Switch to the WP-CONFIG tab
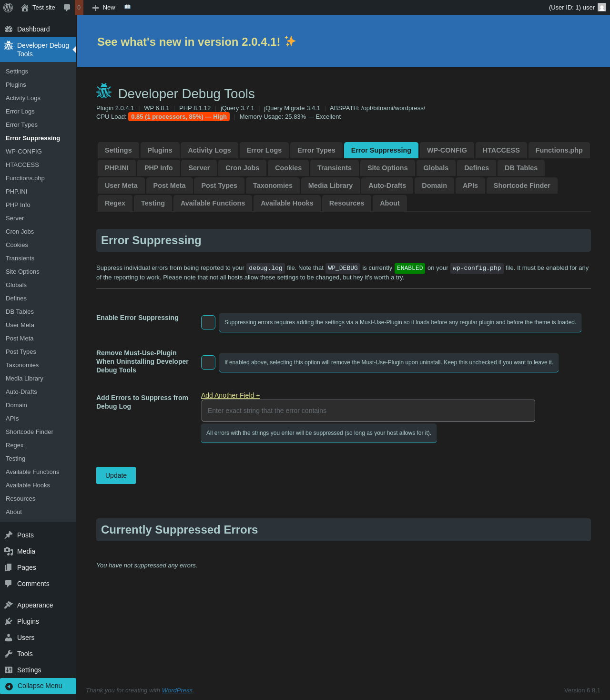This screenshot has height=700, width=610. point(447,150)
